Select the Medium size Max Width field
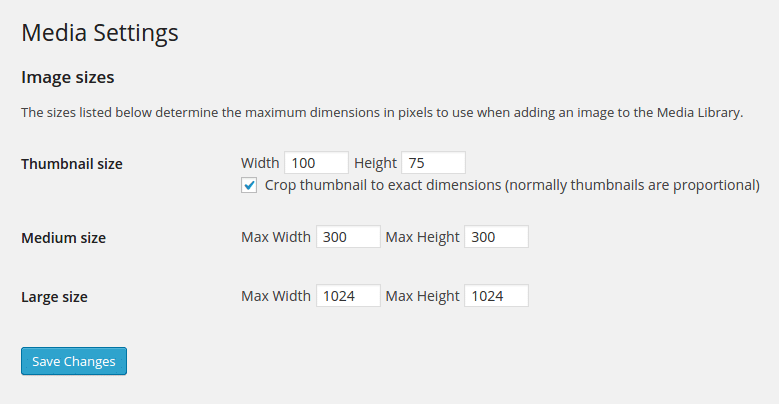 tap(348, 237)
